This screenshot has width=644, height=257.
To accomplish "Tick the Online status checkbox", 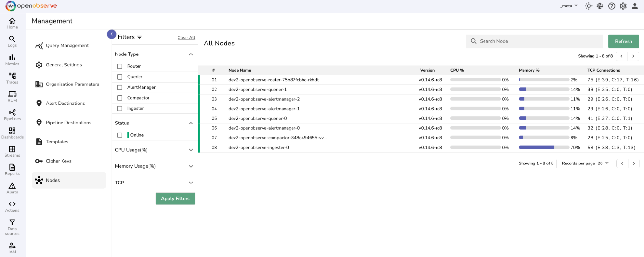I will click(x=120, y=135).
